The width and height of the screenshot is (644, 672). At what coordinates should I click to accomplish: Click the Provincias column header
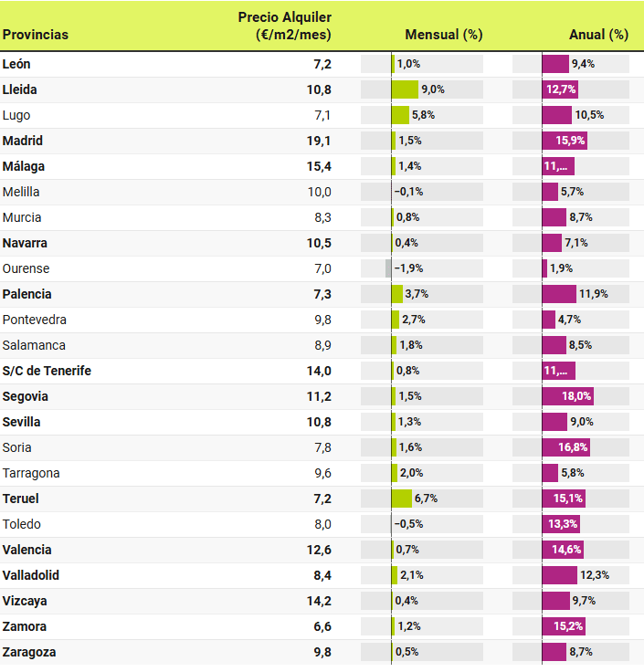(36, 35)
